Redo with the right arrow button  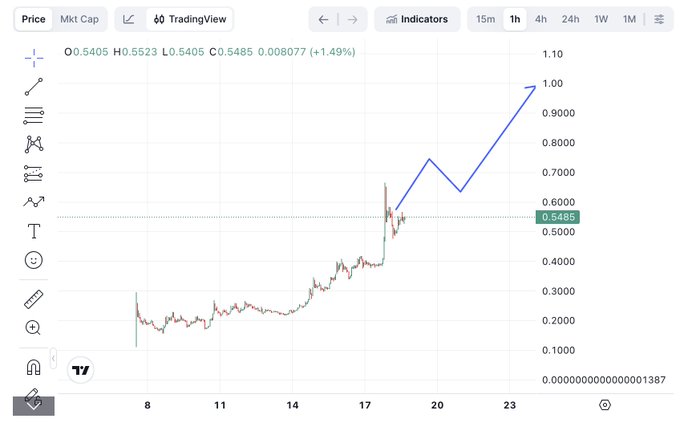(x=353, y=20)
